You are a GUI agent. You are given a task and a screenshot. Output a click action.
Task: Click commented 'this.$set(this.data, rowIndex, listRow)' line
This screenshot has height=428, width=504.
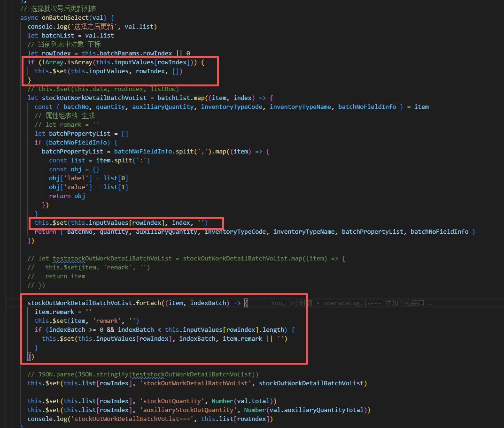(103, 89)
